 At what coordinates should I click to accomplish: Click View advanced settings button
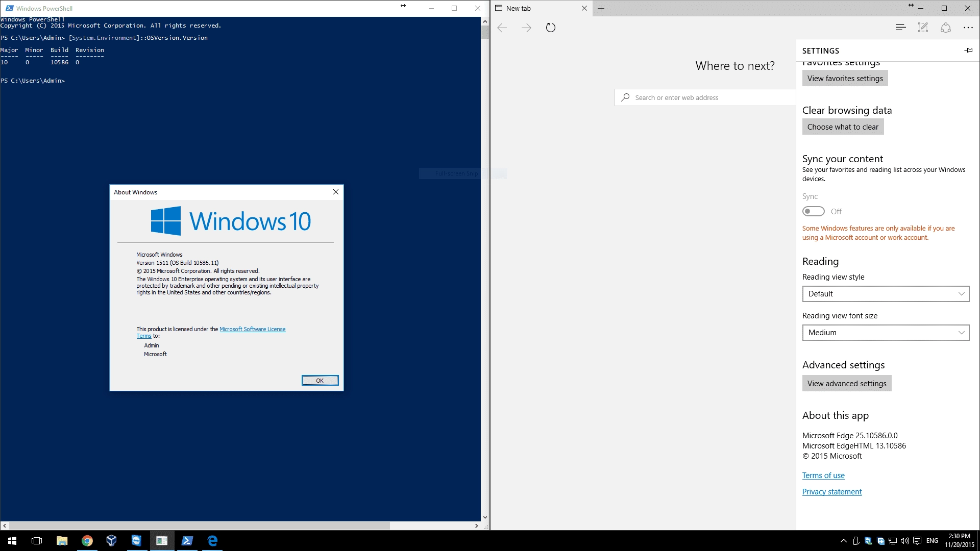click(x=847, y=384)
